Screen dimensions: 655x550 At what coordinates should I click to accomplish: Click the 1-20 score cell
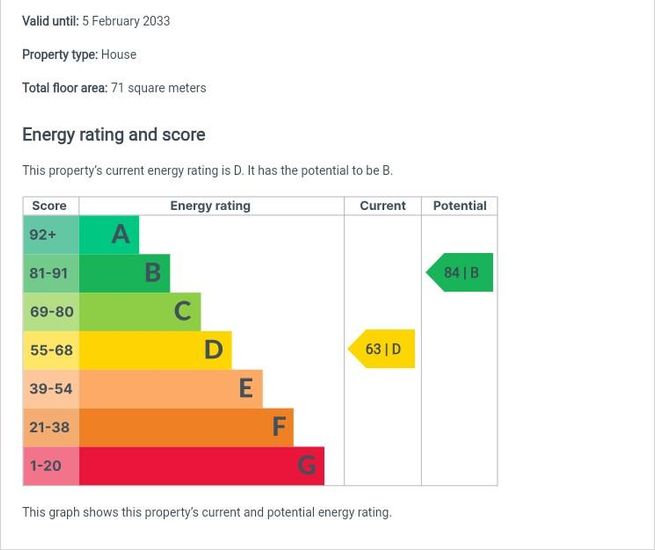pos(50,466)
